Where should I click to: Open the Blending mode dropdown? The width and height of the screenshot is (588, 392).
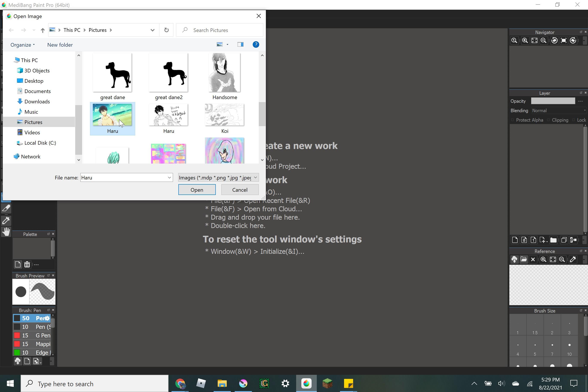pos(559,110)
